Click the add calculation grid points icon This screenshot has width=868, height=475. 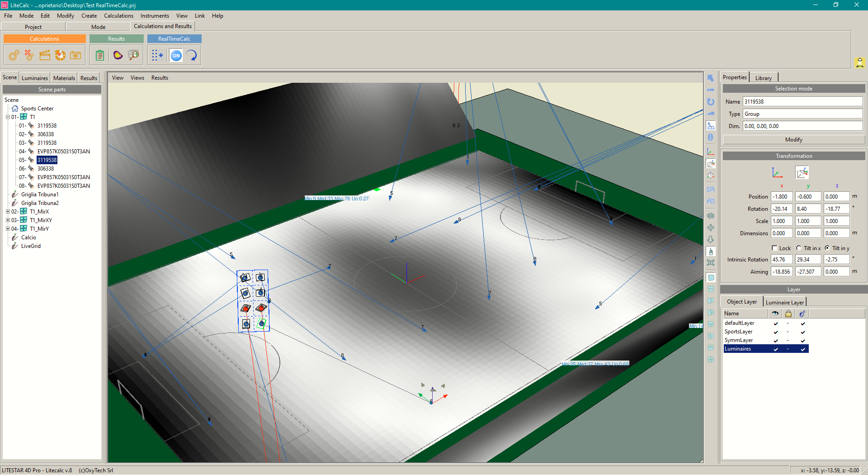(x=157, y=55)
